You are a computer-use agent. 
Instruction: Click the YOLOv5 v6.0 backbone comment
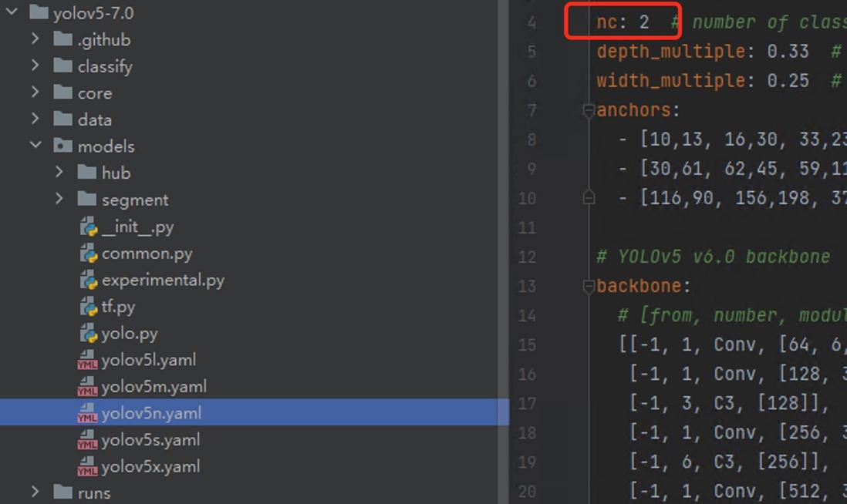[713, 257]
